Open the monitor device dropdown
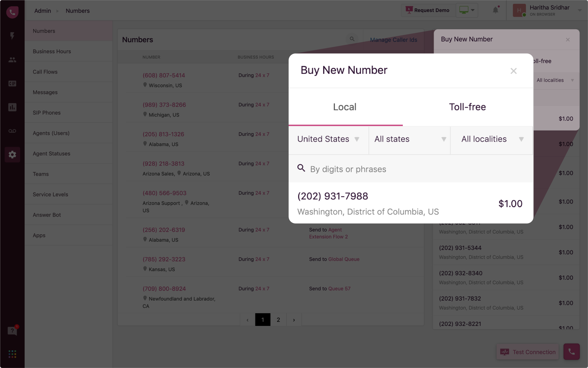The image size is (588, 368). pos(467,10)
